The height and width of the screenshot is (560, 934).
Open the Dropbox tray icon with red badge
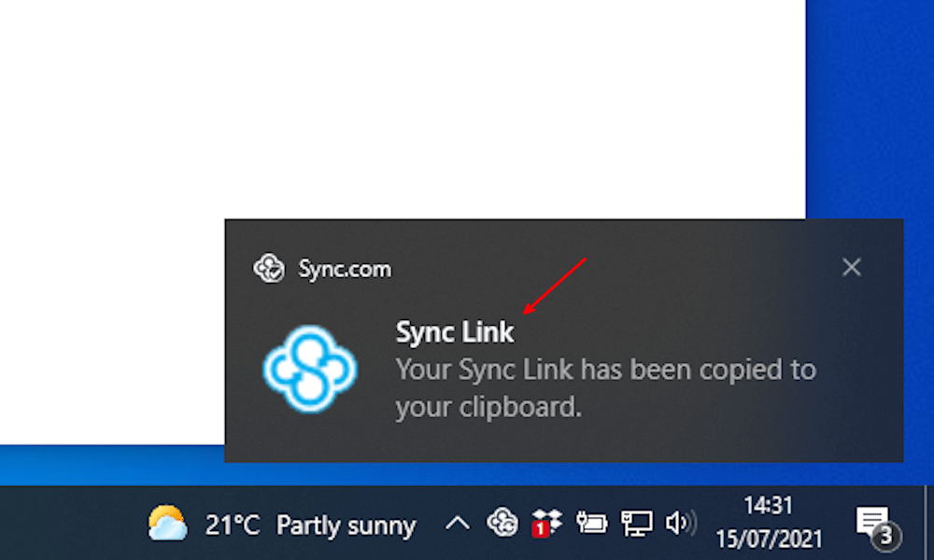pos(546,523)
